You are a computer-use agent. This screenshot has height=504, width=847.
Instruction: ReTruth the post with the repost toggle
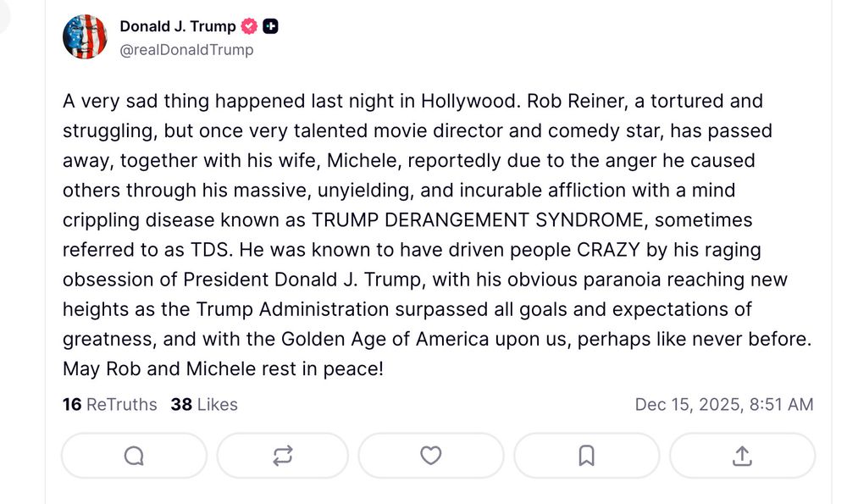pos(282,455)
